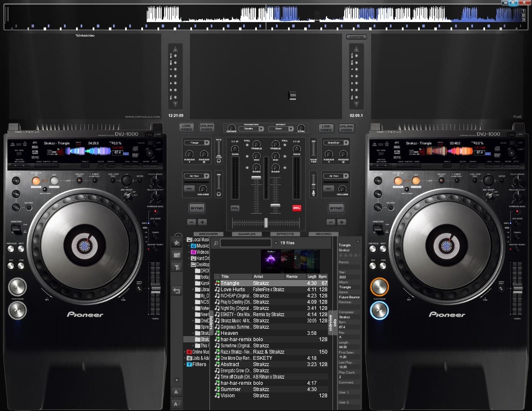Screen dimensions: 532x411
Task: Click left deck Previous track button
Action: click(x=11, y=249)
